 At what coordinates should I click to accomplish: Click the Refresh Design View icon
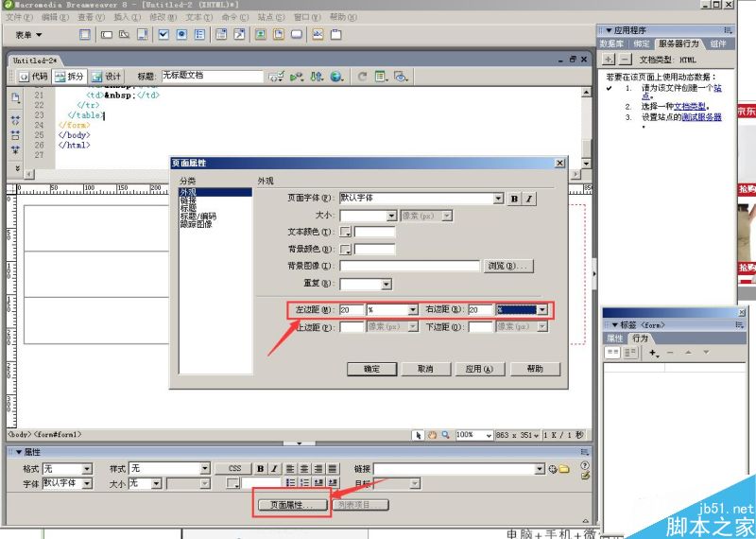tap(361, 77)
